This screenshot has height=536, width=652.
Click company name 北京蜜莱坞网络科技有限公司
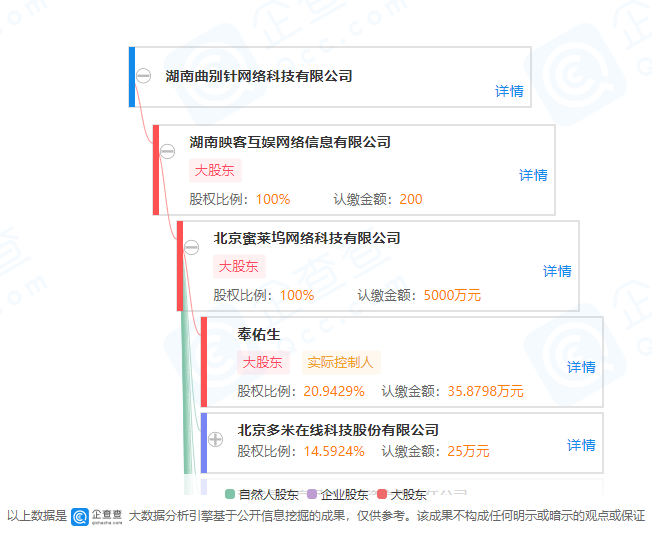click(x=307, y=238)
